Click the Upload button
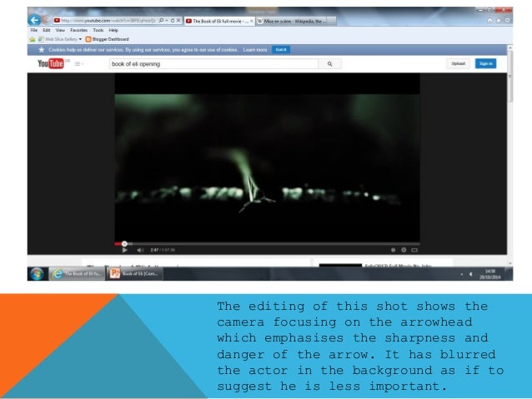The height and width of the screenshot is (399, 532). [x=458, y=64]
